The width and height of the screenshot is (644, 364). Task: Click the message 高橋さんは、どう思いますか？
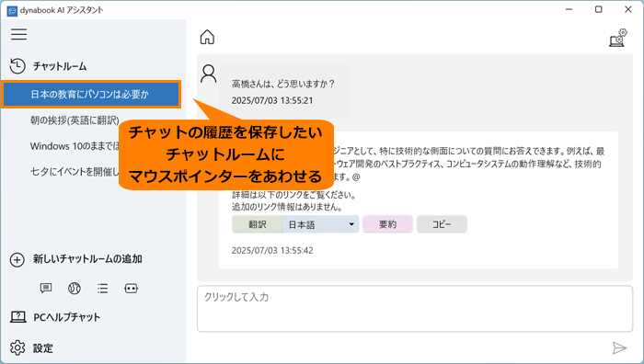click(x=283, y=85)
